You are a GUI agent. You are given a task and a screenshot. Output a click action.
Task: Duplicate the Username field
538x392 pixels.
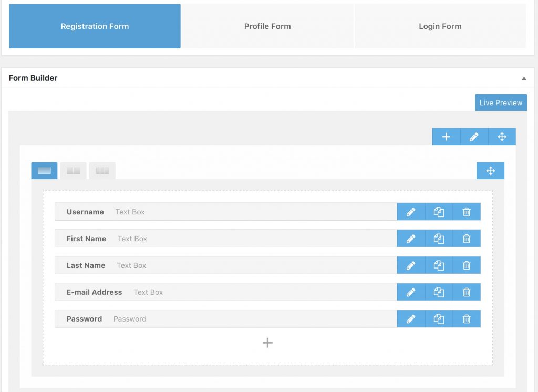pos(439,212)
